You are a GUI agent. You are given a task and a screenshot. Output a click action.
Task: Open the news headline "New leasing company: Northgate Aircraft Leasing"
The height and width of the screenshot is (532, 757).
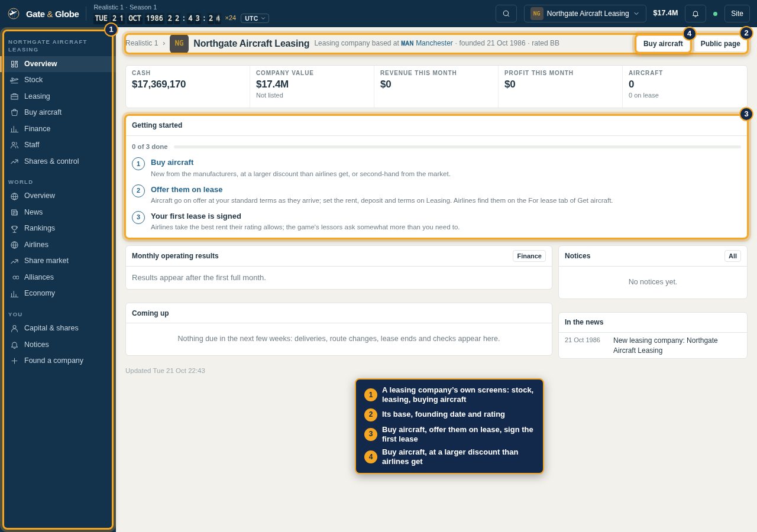[665, 345]
